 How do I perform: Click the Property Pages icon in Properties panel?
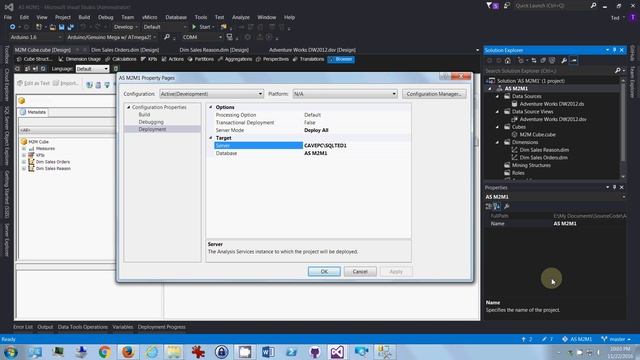[507, 207]
